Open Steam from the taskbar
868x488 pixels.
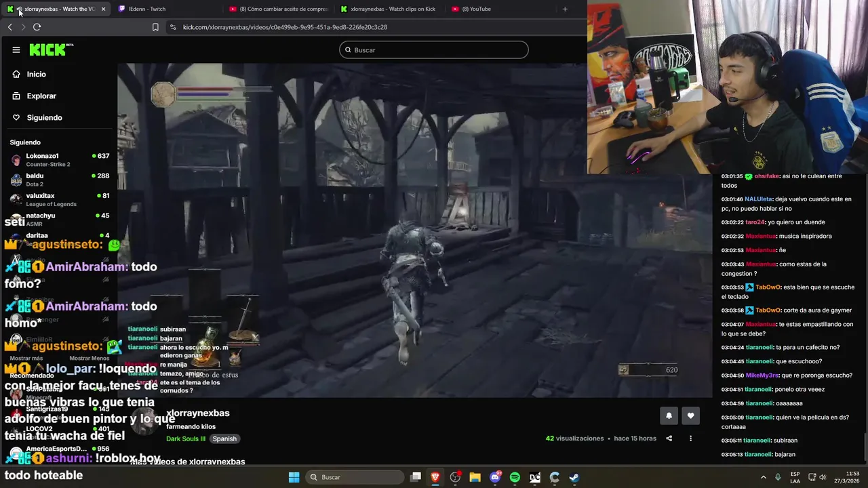(574, 477)
